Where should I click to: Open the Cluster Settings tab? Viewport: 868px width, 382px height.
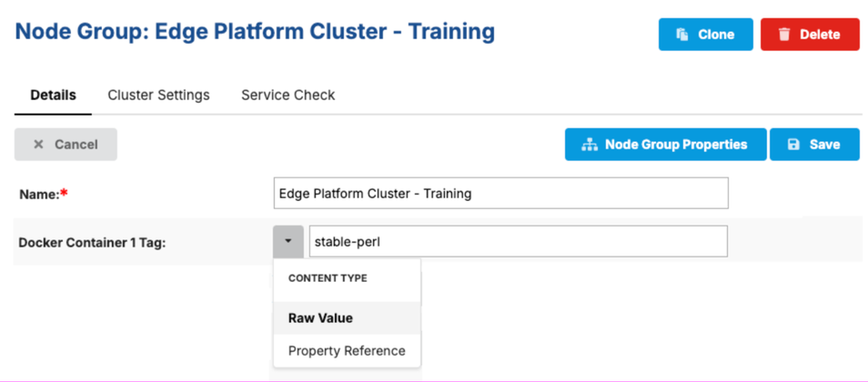tap(159, 95)
